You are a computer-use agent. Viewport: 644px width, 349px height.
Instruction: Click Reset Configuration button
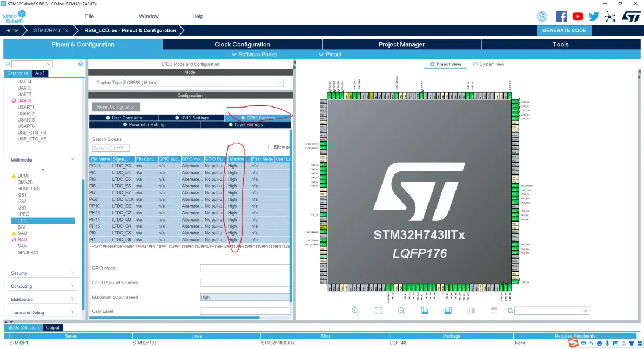[116, 107]
